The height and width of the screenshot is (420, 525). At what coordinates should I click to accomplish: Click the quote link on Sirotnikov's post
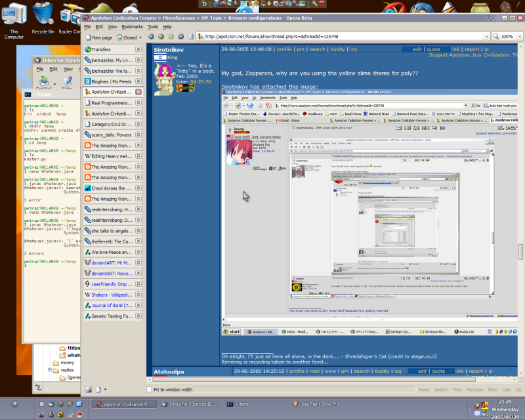[433, 49]
